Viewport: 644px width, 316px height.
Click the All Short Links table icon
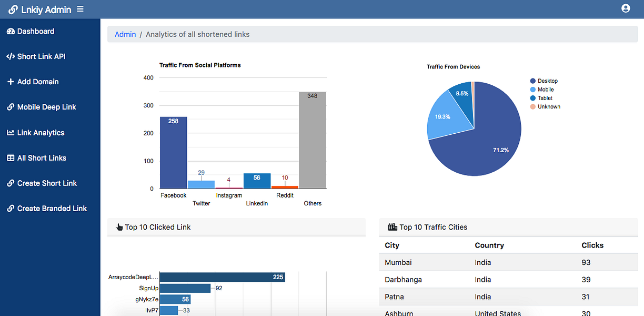[x=11, y=158]
